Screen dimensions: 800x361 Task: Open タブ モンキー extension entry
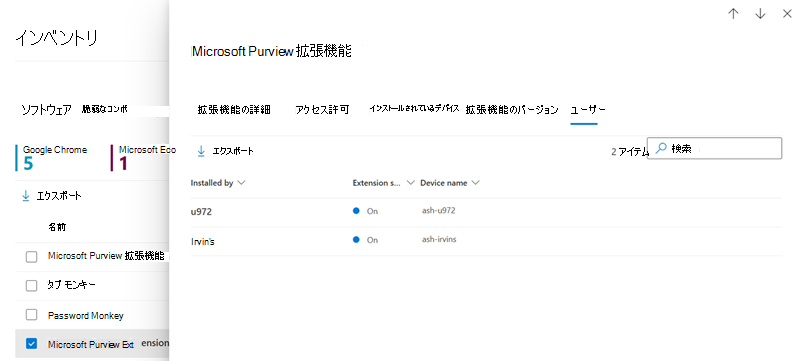coord(71,285)
